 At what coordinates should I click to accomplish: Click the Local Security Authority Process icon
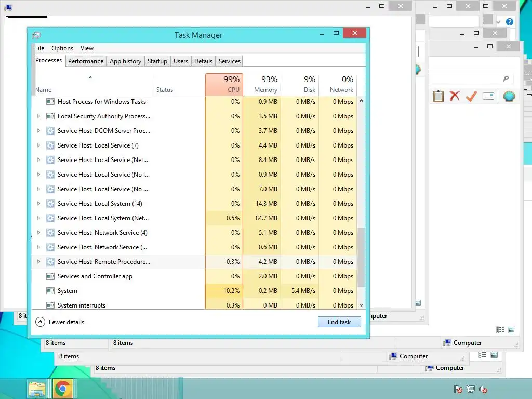pyautogui.click(x=50, y=116)
